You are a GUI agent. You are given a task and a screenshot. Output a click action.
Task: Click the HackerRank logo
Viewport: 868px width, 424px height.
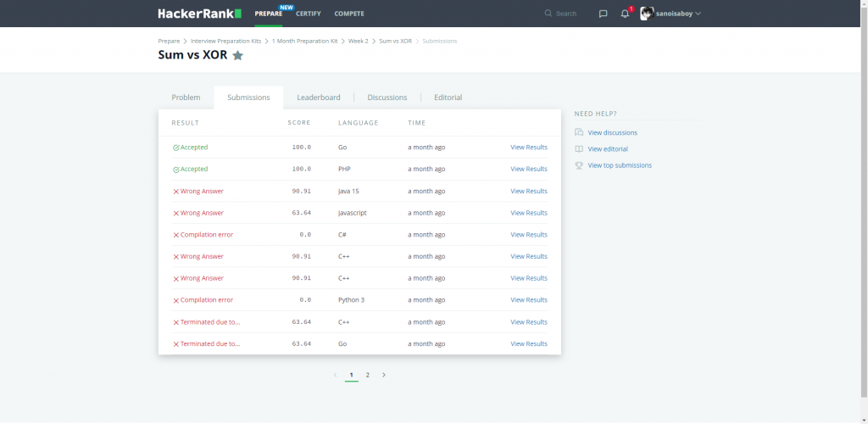point(199,14)
